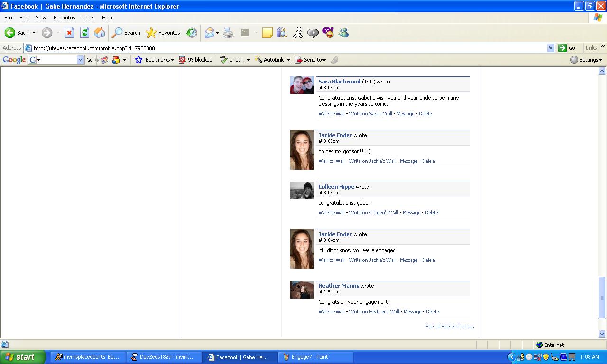The height and width of the screenshot is (364, 607).
Task: Open the Favorites star button
Action: tap(163, 33)
